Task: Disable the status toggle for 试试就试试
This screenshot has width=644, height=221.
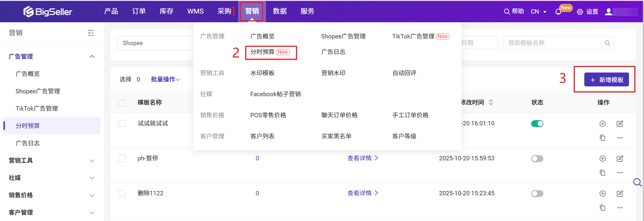Action: (537, 124)
